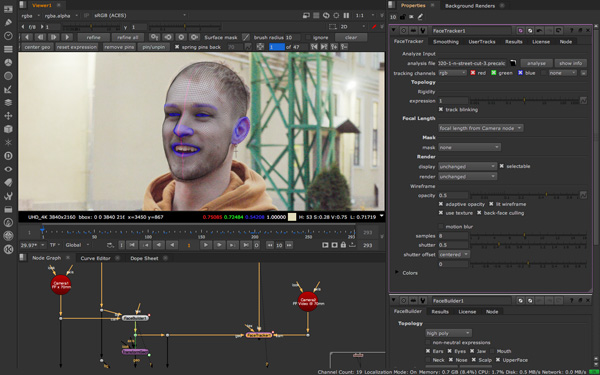
Task: Play forward in the viewer timeline
Action: click(x=206, y=245)
